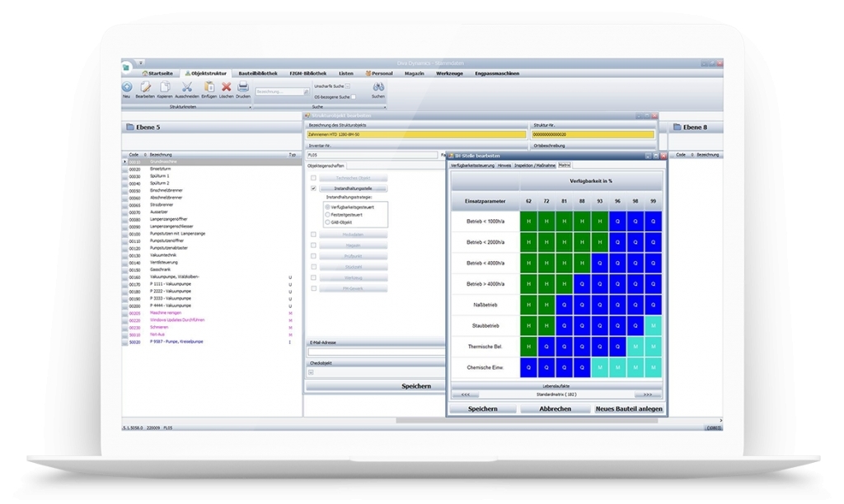Toggle the Prüfpunkt checkbox
This screenshot has width=844, height=504.
point(313,256)
